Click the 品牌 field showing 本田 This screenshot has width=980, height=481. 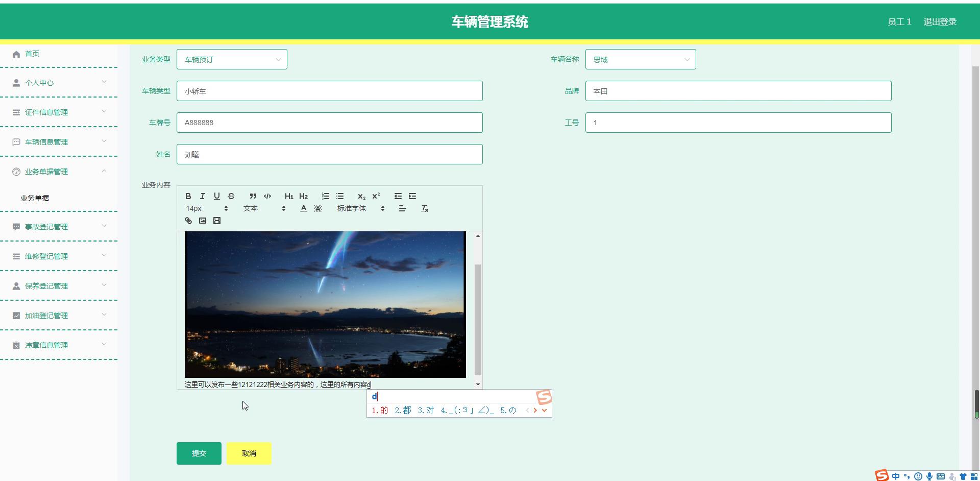(x=739, y=91)
